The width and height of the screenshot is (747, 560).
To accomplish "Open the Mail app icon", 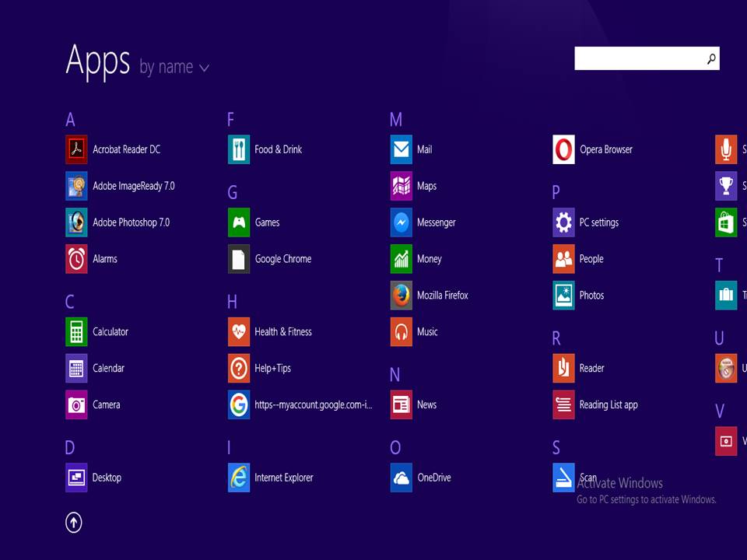I will 402,149.
